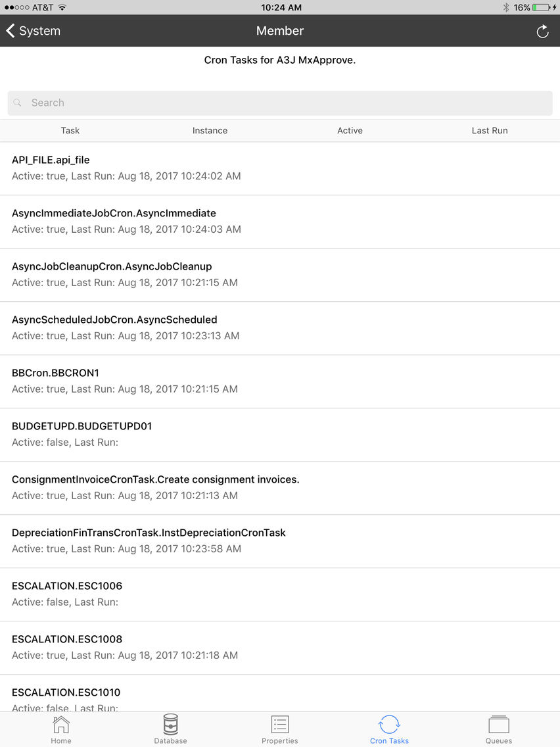Tap the Bluetooth status icon
Screen dimensions: 560x747
(505, 7)
